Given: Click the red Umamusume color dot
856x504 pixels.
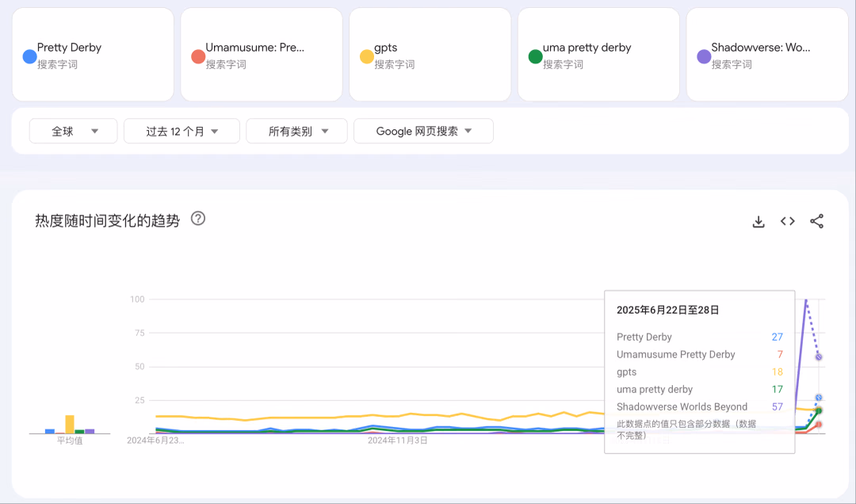Looking at the screenshot, I should [x=198, y=56].
